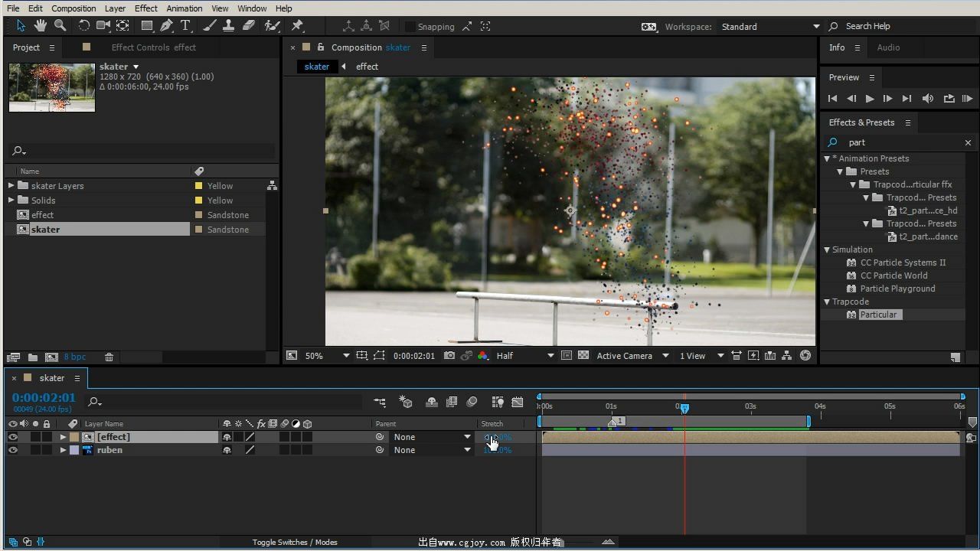980x551 pixels.
Task: Open the Composition menu
Action: [73, 8]
